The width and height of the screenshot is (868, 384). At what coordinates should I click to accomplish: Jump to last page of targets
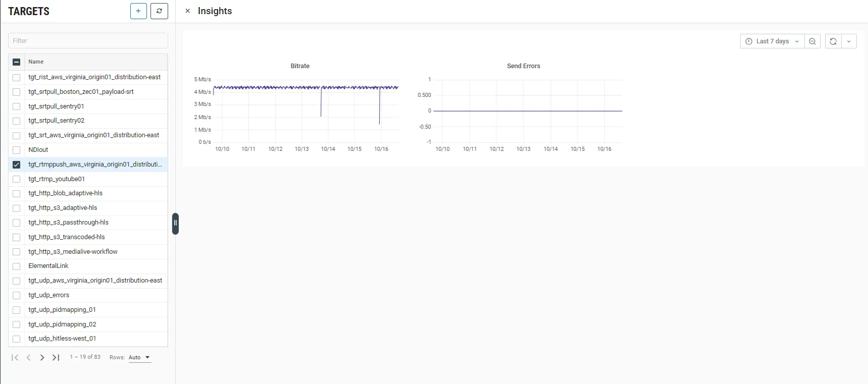(56, 357)
